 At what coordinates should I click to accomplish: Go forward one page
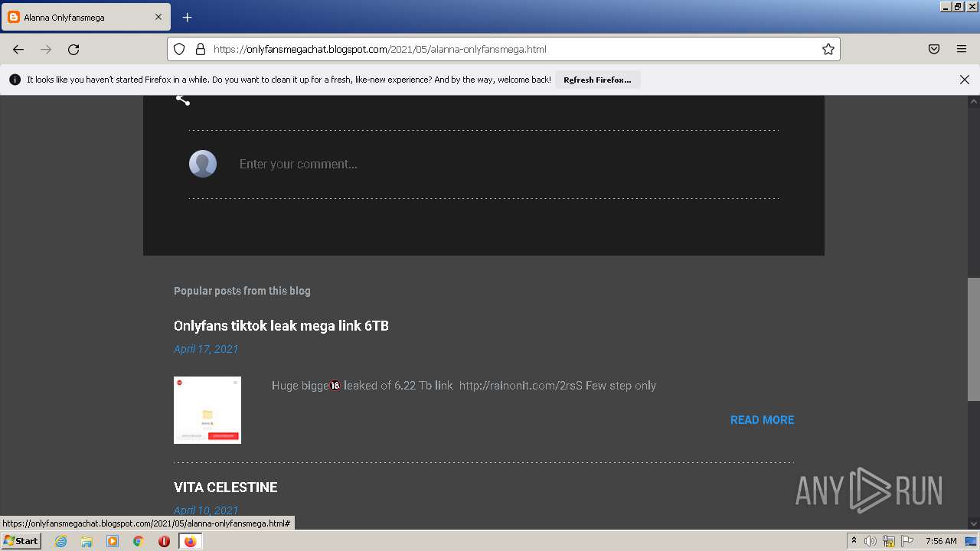(46, 49)
